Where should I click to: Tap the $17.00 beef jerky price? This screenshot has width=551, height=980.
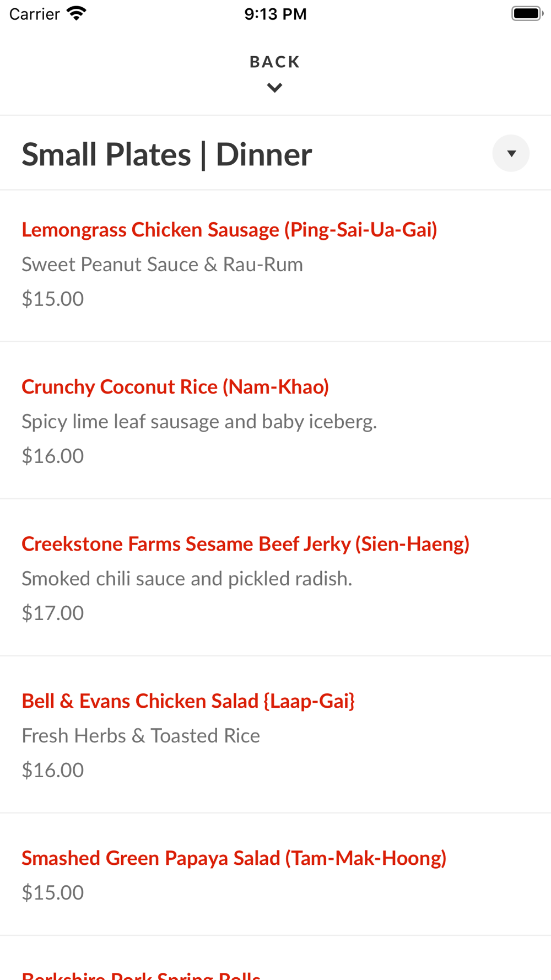pyautogui.click(x=53, y=613)
